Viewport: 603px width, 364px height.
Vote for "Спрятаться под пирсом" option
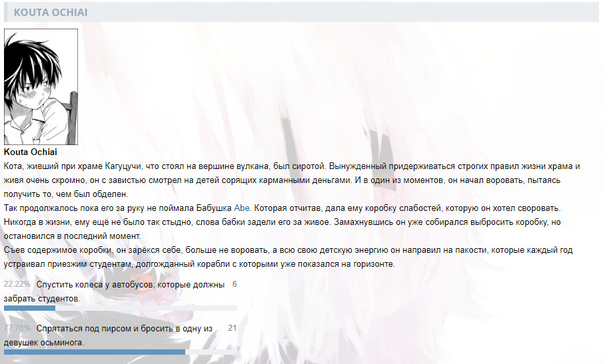(125, 329)
